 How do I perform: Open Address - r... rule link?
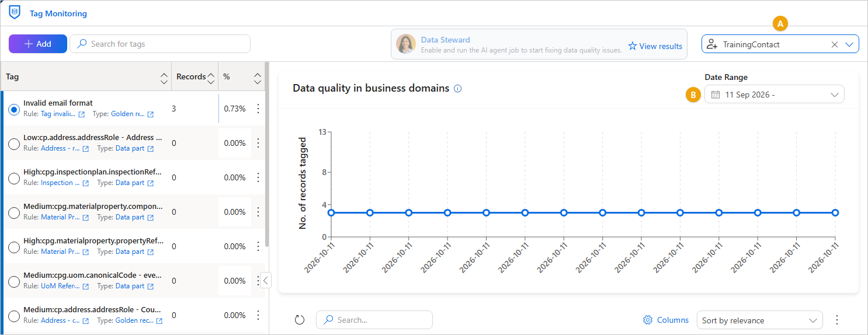point(60,148)
